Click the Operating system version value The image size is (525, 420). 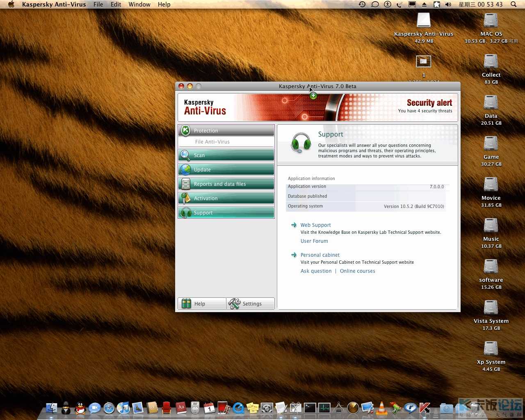[414, 206]
